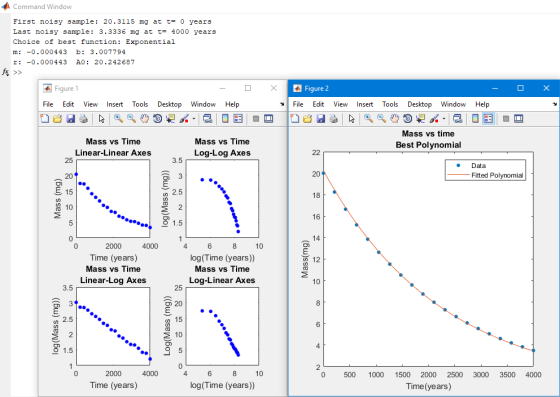Click the fx function browser icon at command prompt

tap(5, 72)
